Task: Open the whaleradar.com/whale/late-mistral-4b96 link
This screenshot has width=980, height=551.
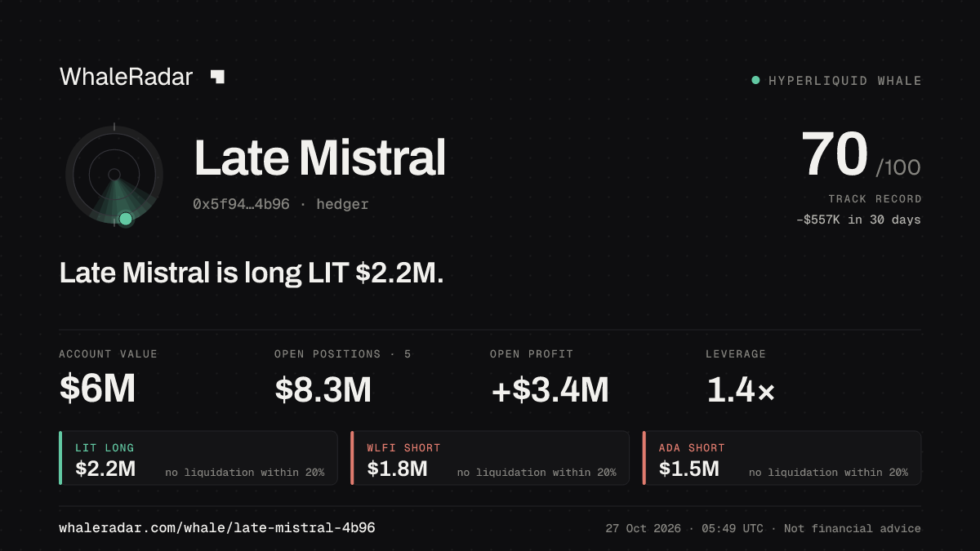Action: click(x=217, y=528)
